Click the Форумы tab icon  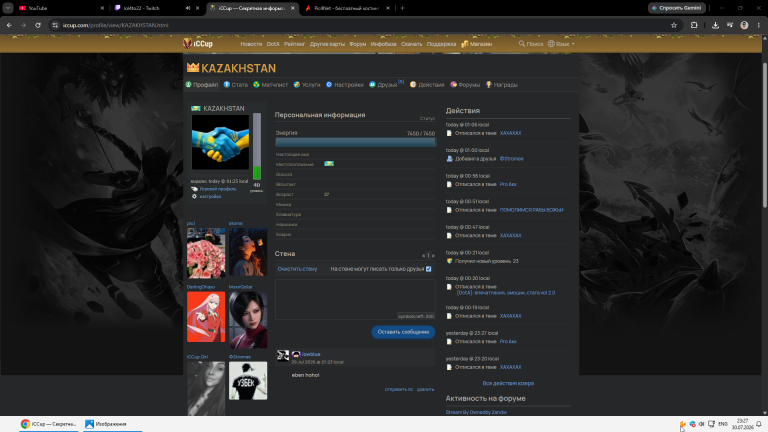pos(454,84)
